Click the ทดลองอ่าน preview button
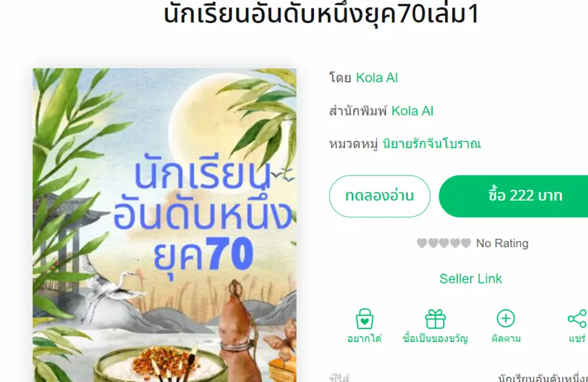This screenshot has height=382, width=588. [379, 196]
